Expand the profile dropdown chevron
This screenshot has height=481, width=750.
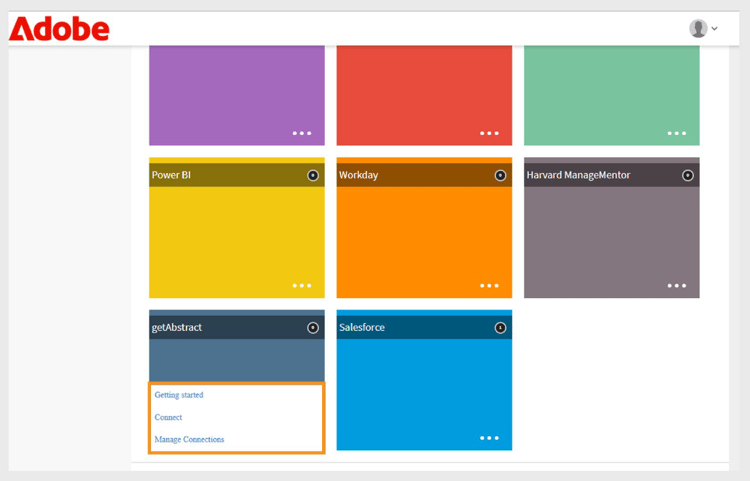pos(715,29)
